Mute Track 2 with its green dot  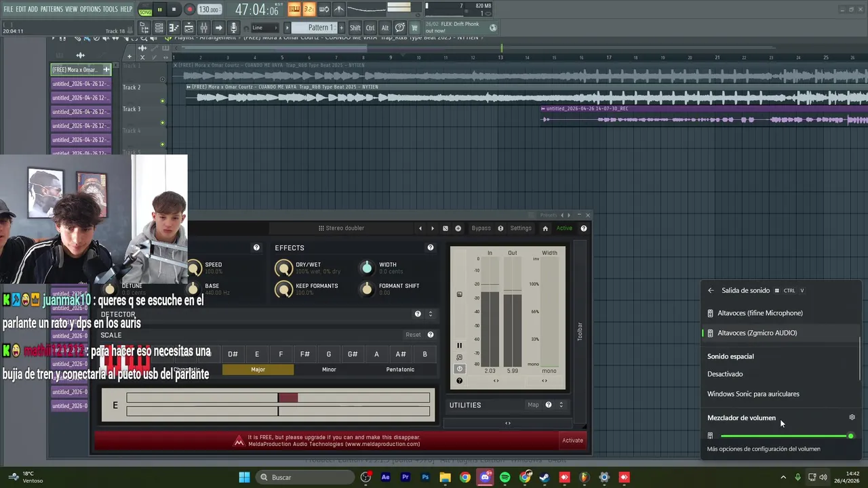(162, 101)
